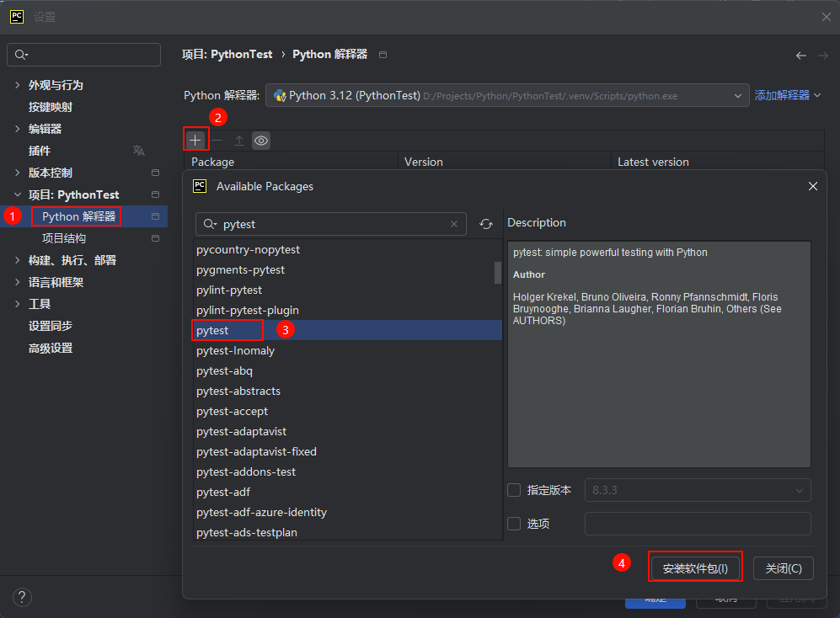Click the 项目: PythonTest breadcrumb
840x618 pixels.
[227, 54]
